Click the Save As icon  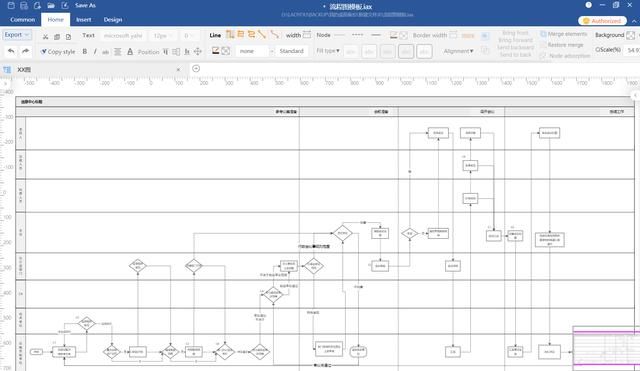tap(65, 5)
